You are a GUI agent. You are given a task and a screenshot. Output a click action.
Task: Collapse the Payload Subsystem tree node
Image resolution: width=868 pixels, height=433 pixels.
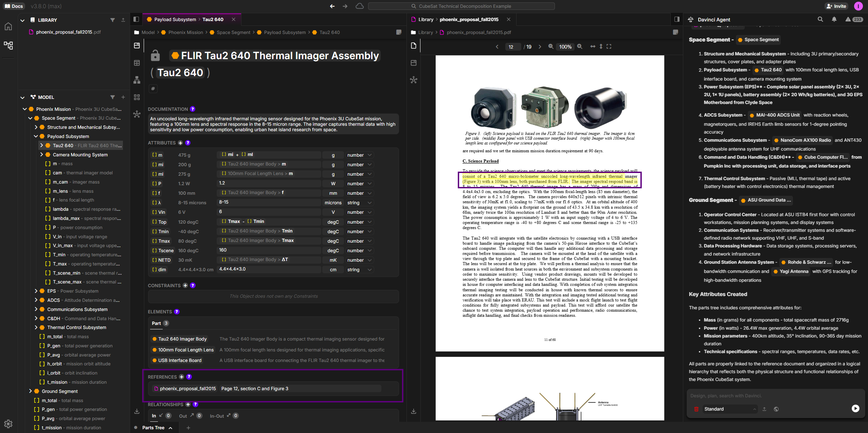(36, 136)
